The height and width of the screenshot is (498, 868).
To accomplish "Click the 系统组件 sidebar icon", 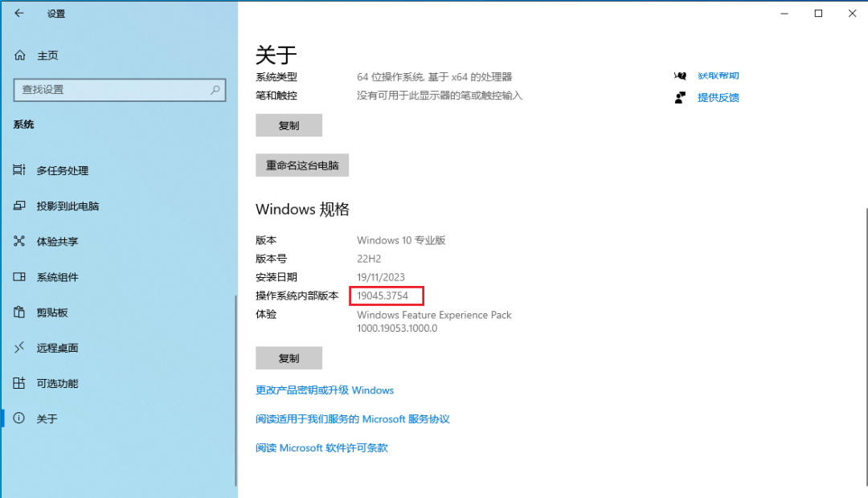I will tap(19, 276).
